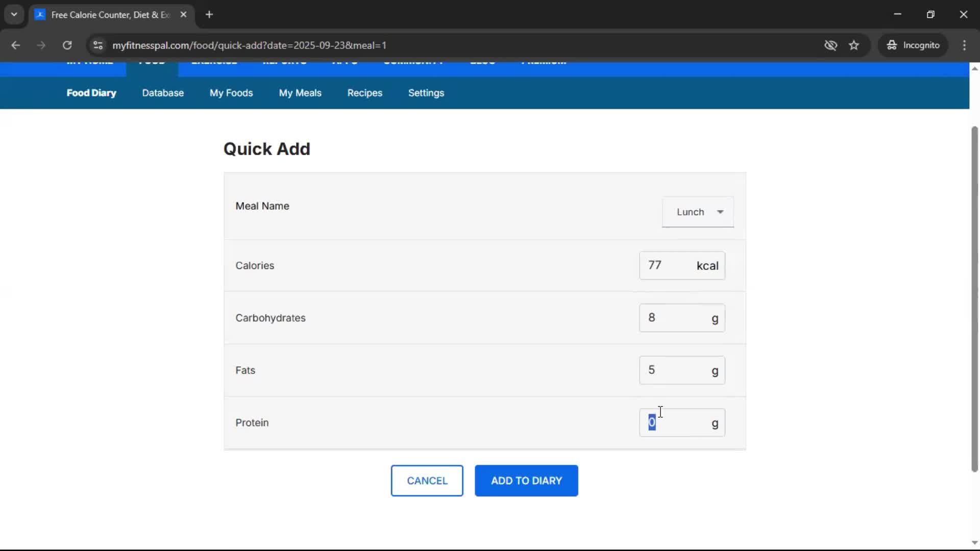Open a new browser tab

point(209,14)
